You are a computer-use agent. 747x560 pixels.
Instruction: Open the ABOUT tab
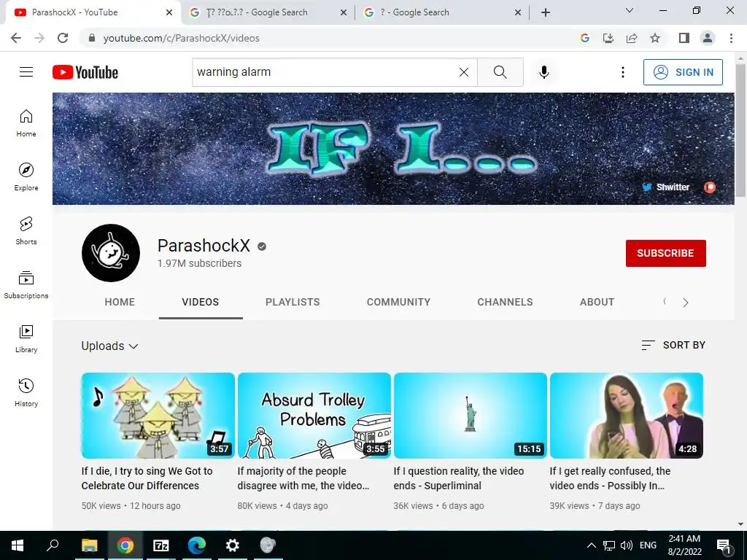coord(597,302)
